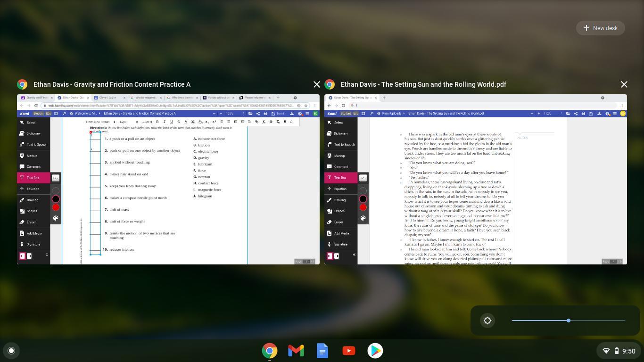Open Gmail from the shelf

pos(296,351)
